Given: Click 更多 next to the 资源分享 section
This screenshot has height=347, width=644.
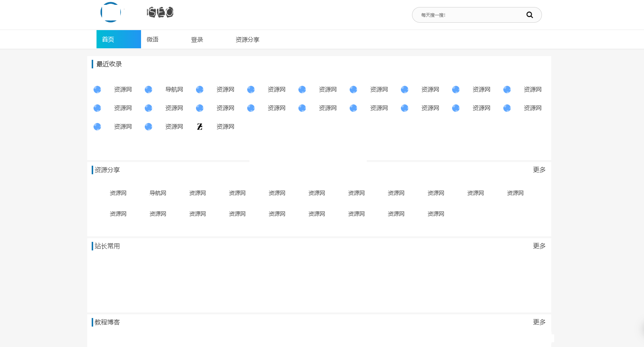Looking at the screenshot, I should pos(539,170).
